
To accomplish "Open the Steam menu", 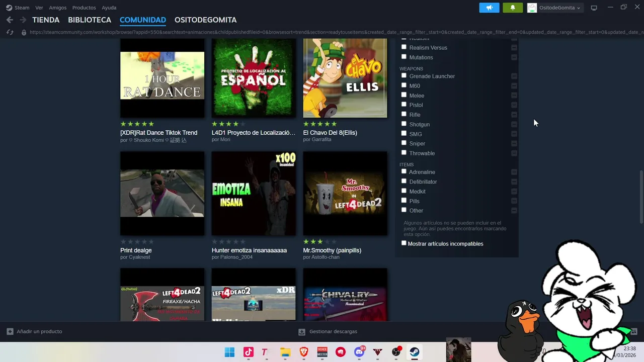I will (22, 8).
